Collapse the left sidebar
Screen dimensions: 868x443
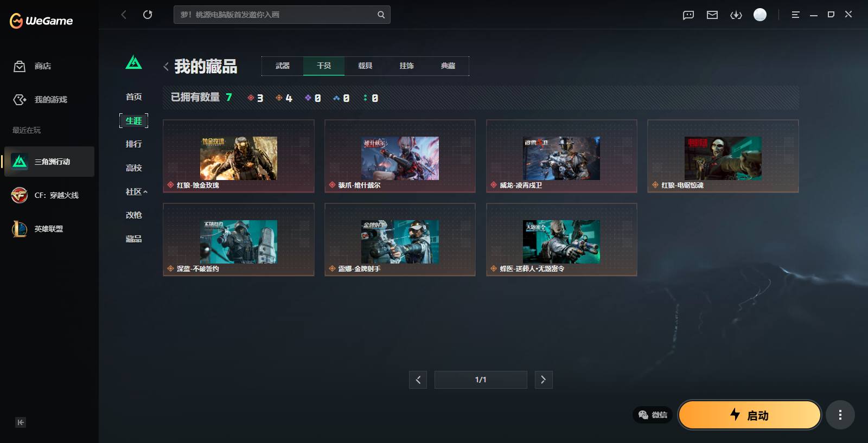point(21,422)
